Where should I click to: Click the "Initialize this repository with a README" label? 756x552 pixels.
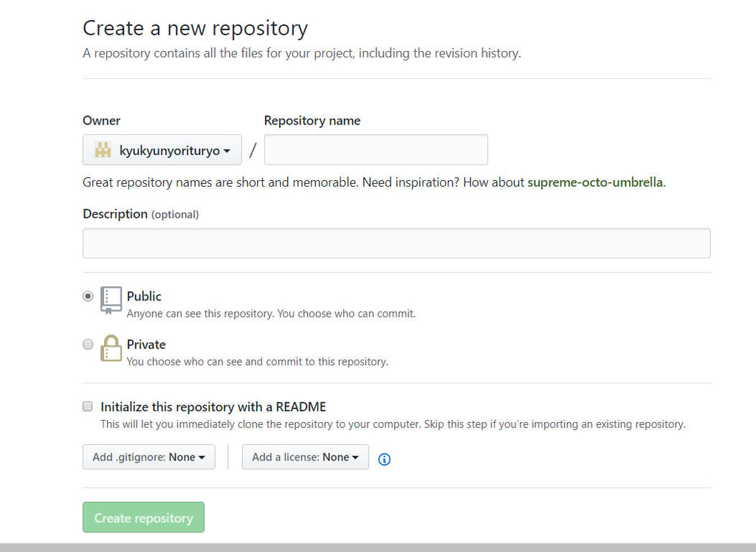tap(213, 407)
